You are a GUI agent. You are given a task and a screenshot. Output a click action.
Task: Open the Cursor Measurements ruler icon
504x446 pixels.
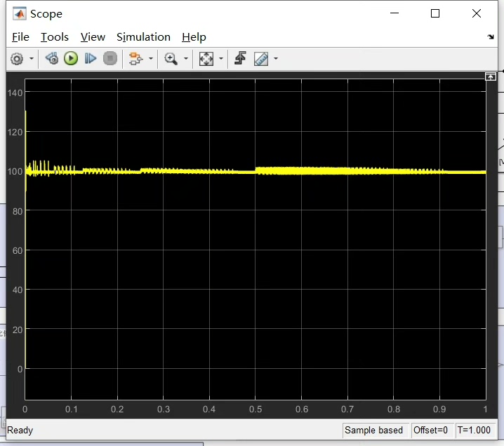click(261, 59)
